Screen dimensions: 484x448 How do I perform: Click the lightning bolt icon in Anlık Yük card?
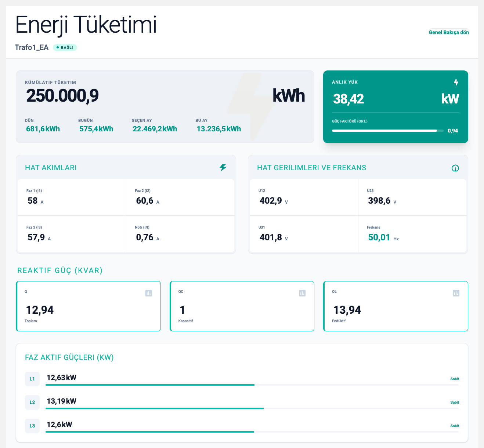click(x=456, y=83)
